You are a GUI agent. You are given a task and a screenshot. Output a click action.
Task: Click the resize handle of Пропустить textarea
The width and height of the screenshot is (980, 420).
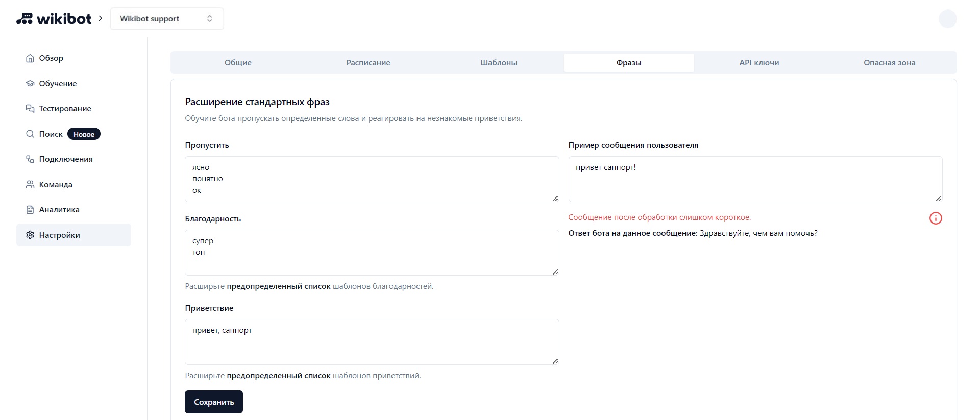[555, 198]
